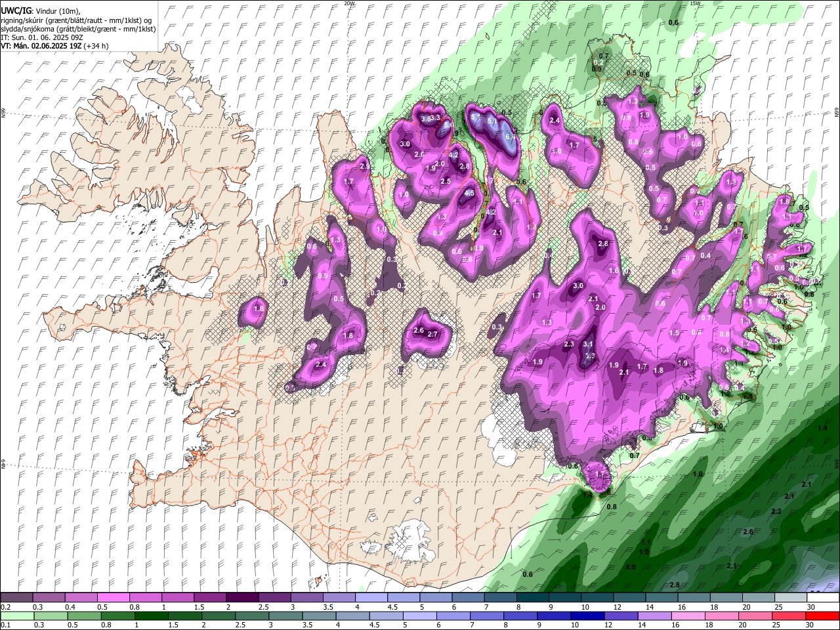Click the 30 label in lower legend row
The image size is (840, 630).
[810, 625]
